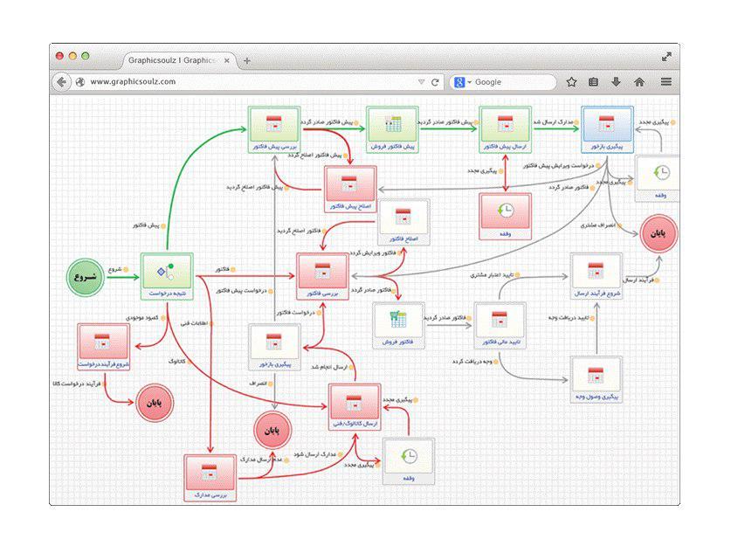Viewport: 731px width, 560px height.
Task: Select the اصلاح پیش فاکتور red node
Action: (x=350, y=189)
